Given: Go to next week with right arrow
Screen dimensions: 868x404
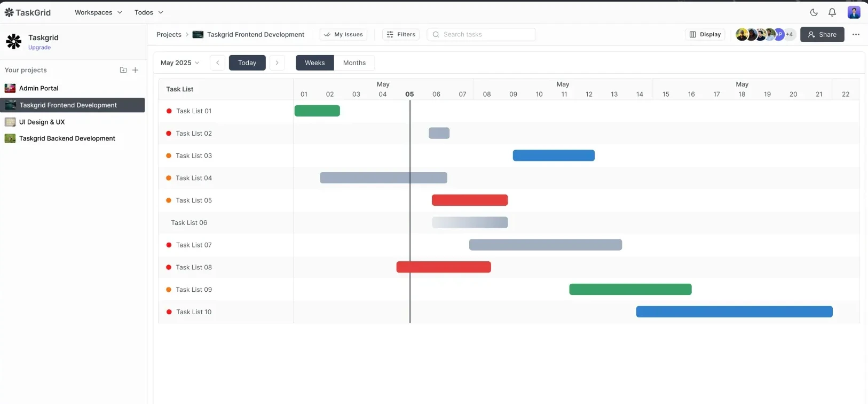Looking at the screenshot, I should (277, 63).
